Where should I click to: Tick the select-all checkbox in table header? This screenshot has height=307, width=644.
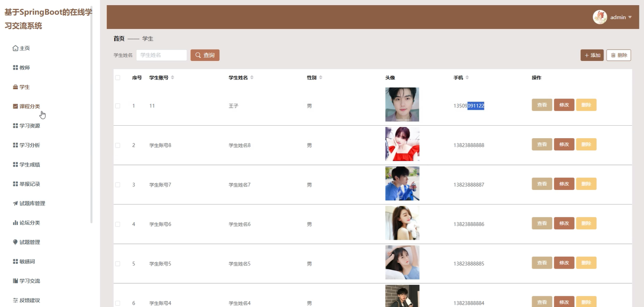(118, 78)
